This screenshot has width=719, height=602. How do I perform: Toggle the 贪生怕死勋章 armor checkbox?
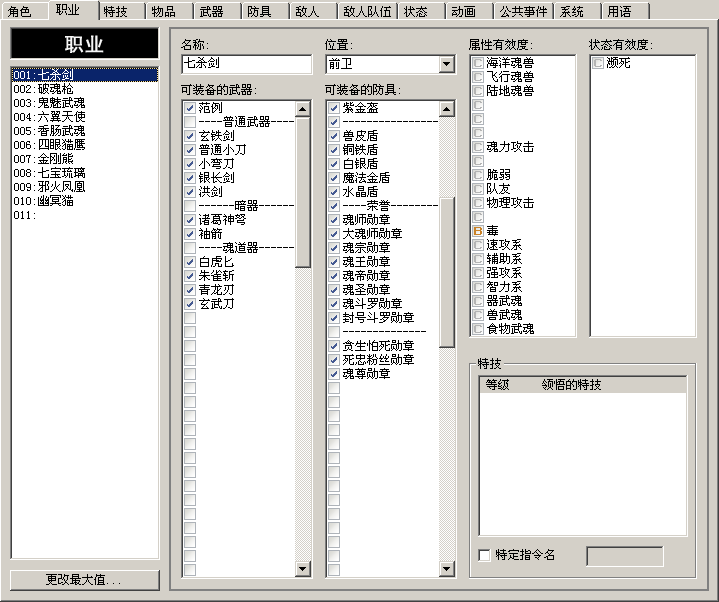click(x=334, y=346)
